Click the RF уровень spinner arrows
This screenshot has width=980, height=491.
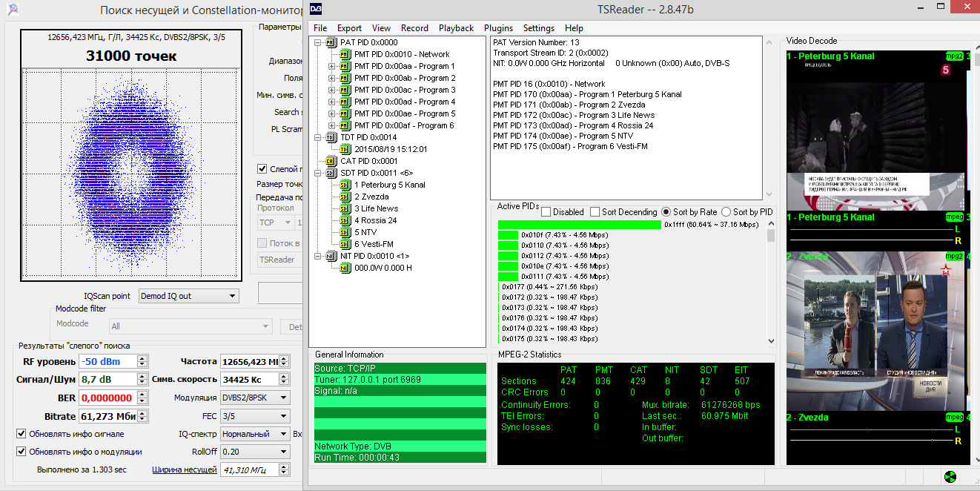pyautogui.click(x=142, y=362)
